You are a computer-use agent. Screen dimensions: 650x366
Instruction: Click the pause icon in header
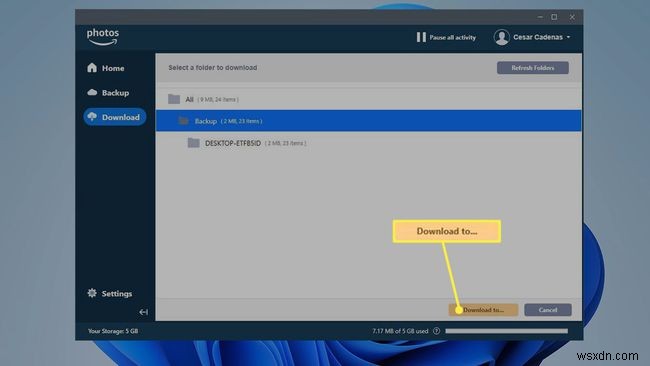(x=421, y=37)
